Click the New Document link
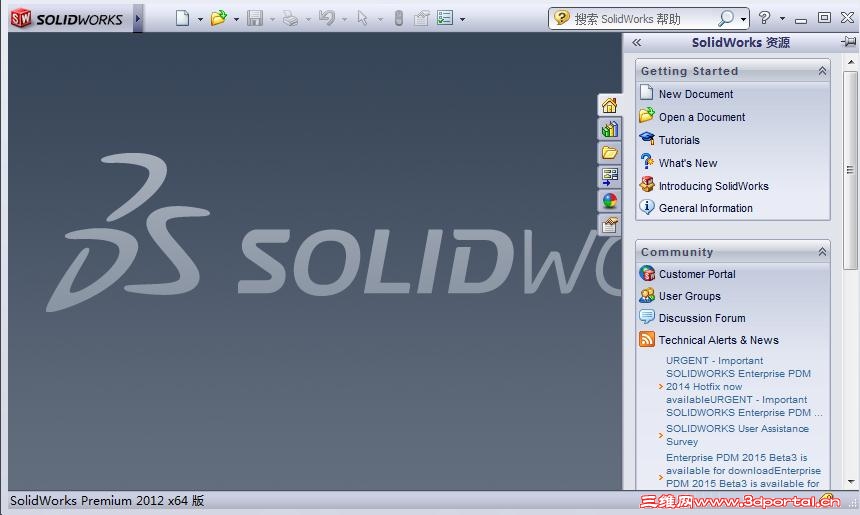Screen dimensions: 860x515 [695, 94]
